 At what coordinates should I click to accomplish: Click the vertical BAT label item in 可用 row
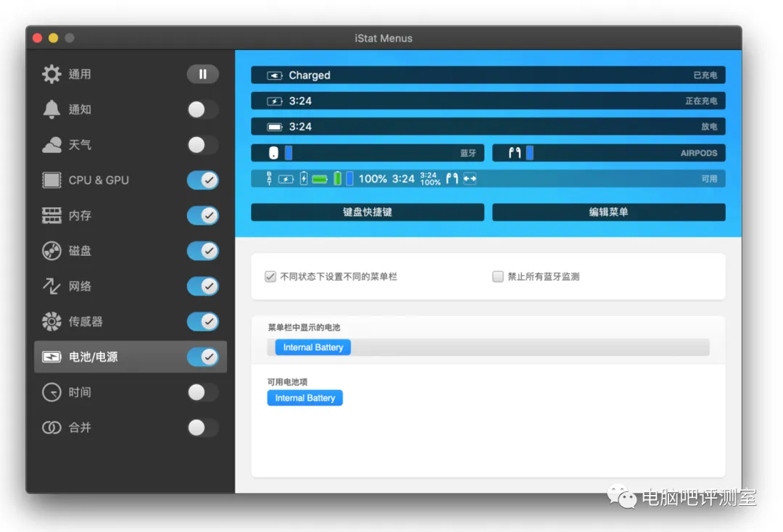(x=269, y=179)
